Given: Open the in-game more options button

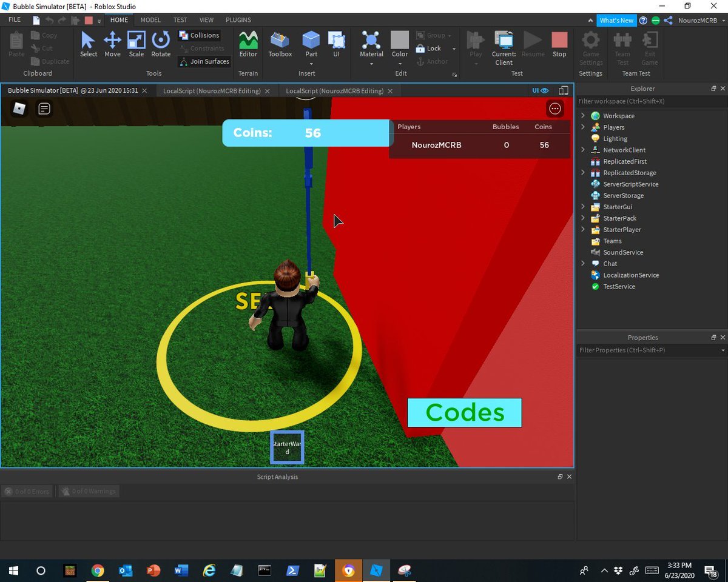Looking at the screenshot, I should click(554, 109).
